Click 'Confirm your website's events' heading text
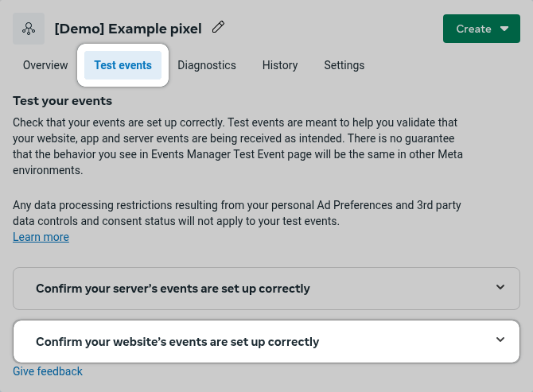The image size is (533, 392). tap(177, 342)
